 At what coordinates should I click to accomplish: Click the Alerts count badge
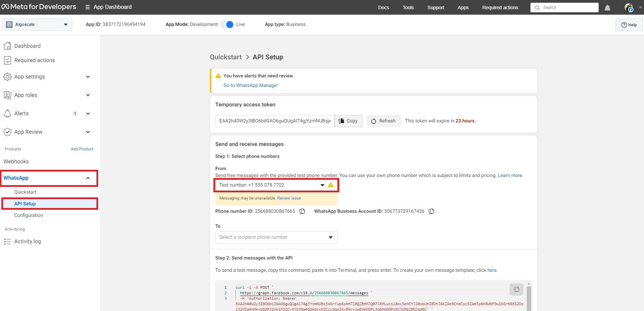point(75,114)
